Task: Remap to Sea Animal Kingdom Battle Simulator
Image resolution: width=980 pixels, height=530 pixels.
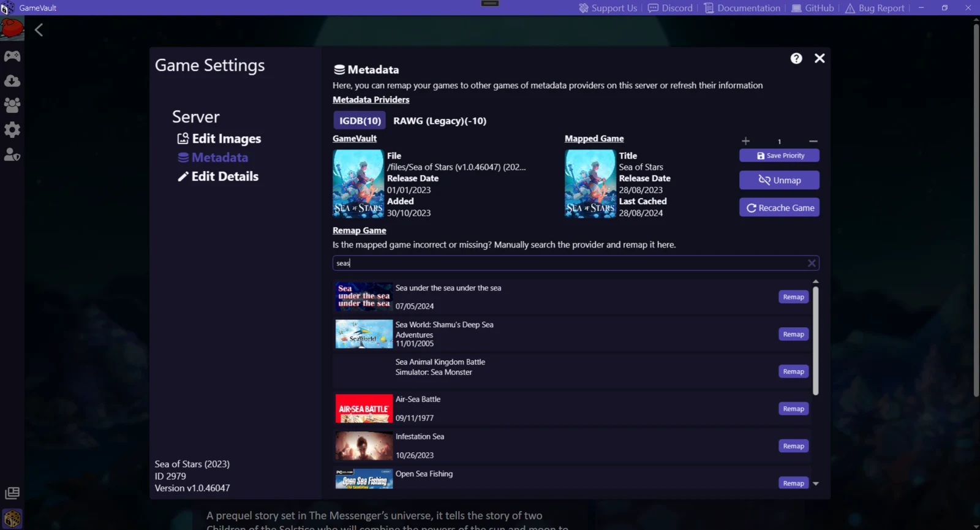Action: [793, 372]
